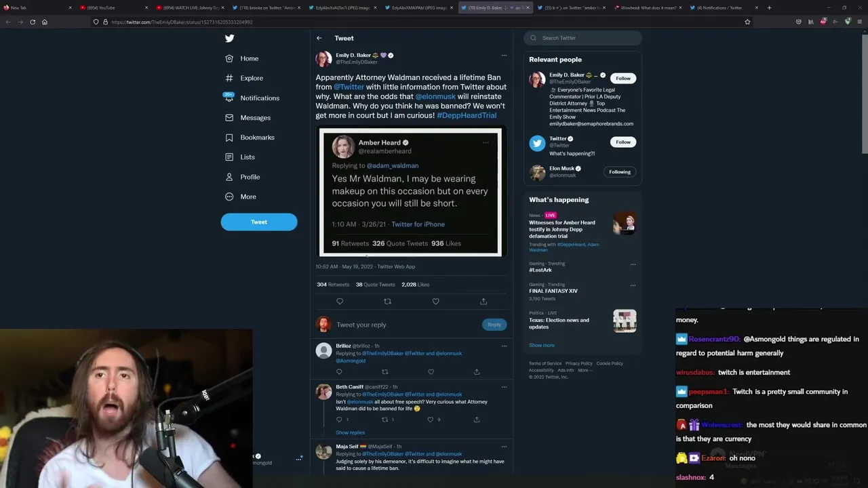The image size is (868, 488).
Task: Go back using the Tweet header arrow
Action: click(x=319, y=38)
